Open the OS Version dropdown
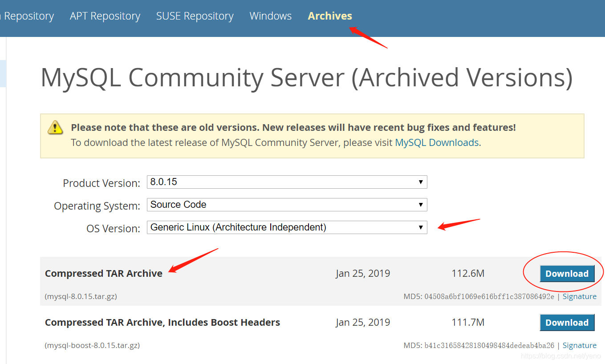The image size is (605, 364). tap(287, 227)
